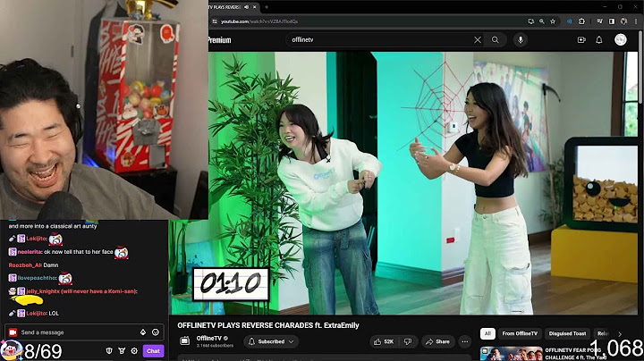Open chat settings gear icon
This screenshot has width=644, height=361.
click(134, 351)
